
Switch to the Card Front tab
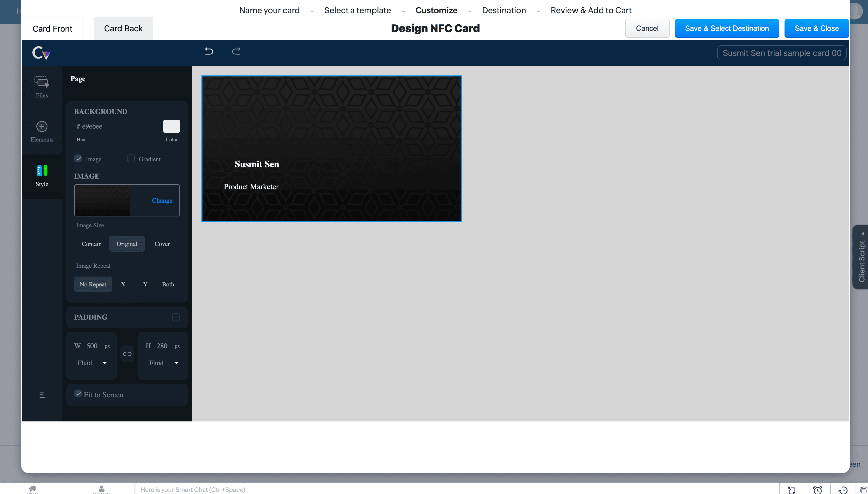point(52,29)
